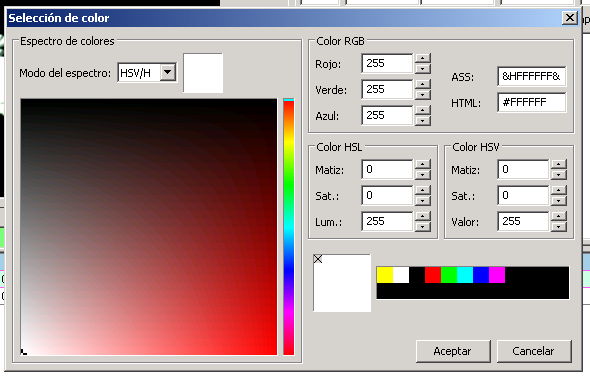The image size is (590, 378).
Task: Confirm with the Aceptar button
Action: pyautogui.click(x=453, y=351)
